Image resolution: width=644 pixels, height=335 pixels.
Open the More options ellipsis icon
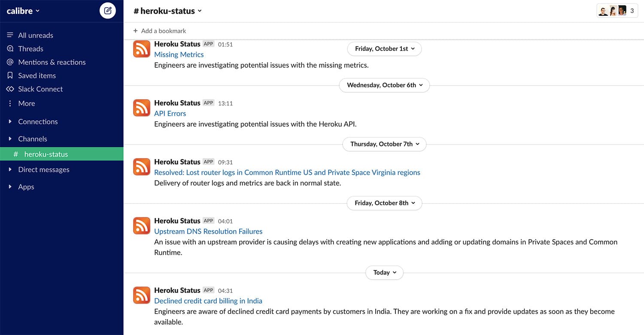coord(9,103)
